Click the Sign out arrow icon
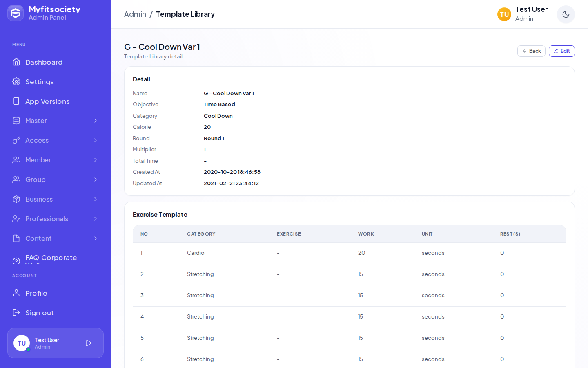Viewport: 588px width, 368px height. (16, 312)
